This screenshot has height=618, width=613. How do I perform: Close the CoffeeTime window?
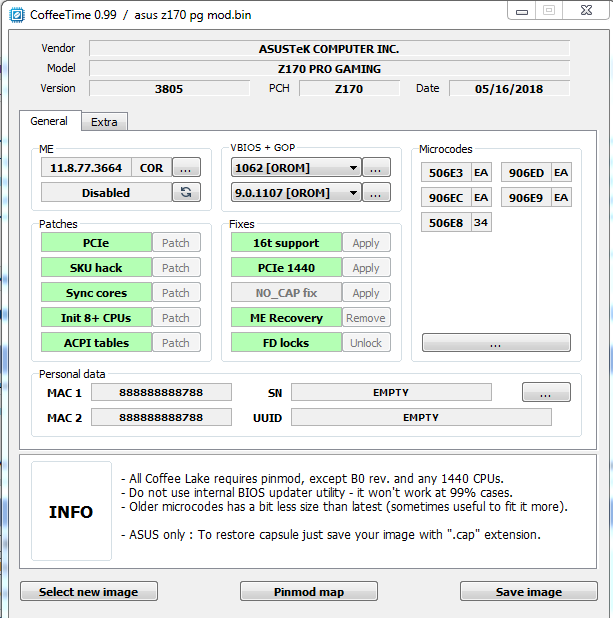pos(587,10)
